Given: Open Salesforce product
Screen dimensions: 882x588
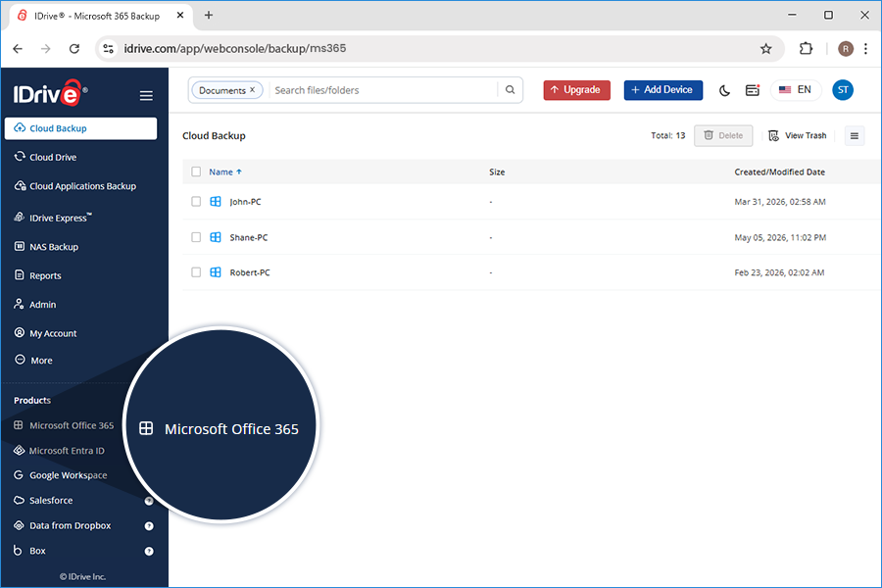Looking at the screenshot, I should (43, 500).
